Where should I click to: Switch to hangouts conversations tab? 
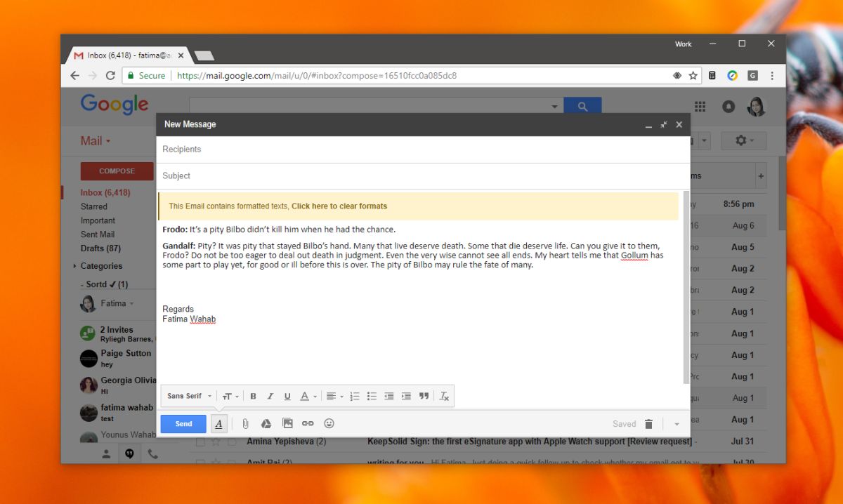[x=129, y=453]
